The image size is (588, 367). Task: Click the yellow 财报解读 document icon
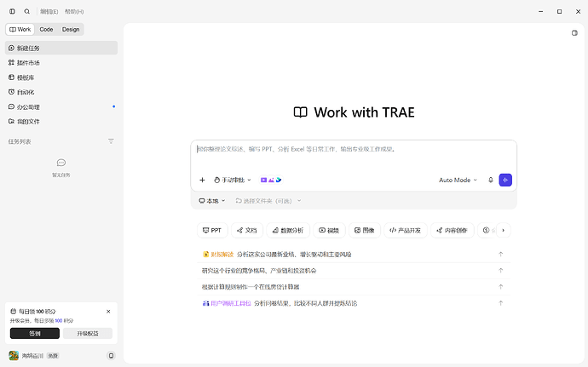[x=206, y=254]
